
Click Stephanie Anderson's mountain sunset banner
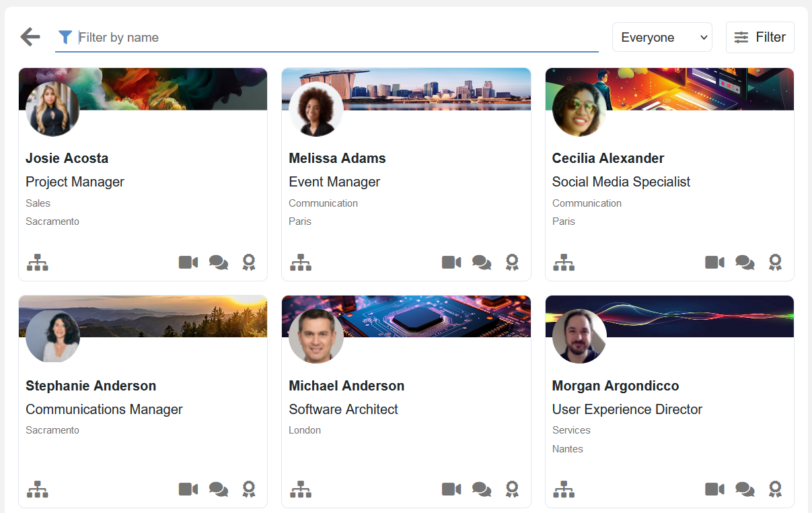coord(168,315)
